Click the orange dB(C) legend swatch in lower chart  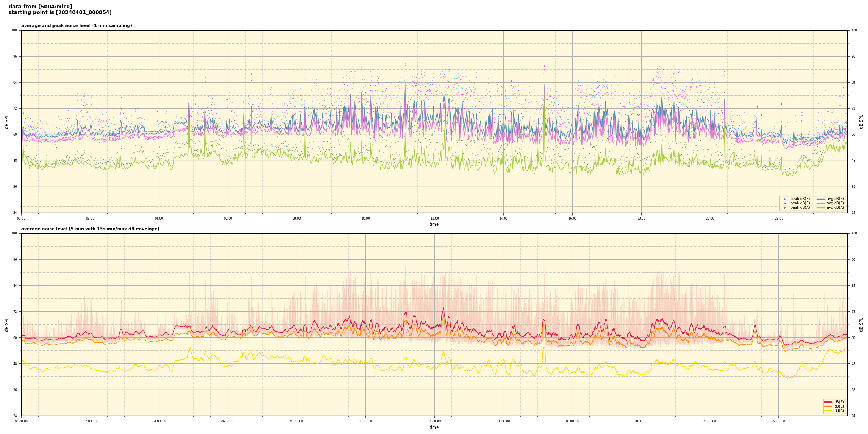point(828,406)
